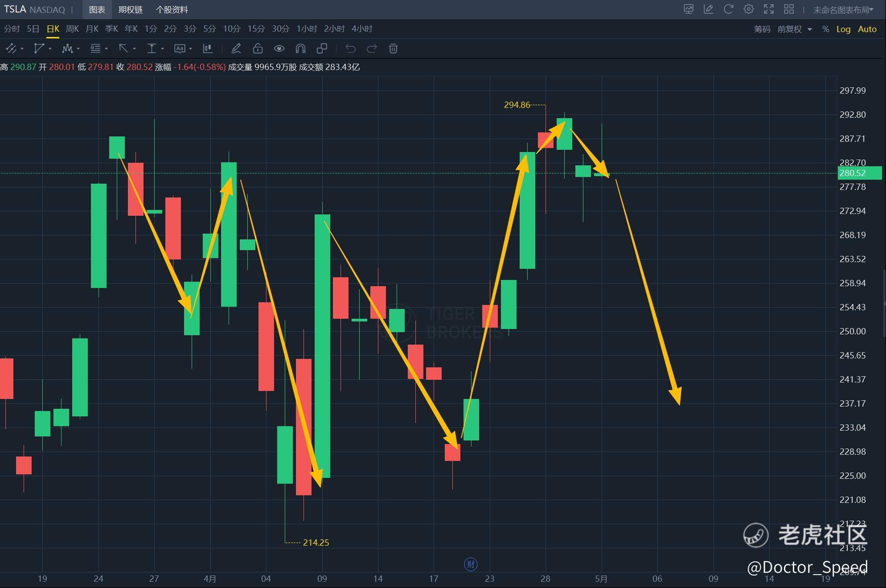
Task: Expand triangle shape tool dropdown arrow
Action: tap(50, 49)
